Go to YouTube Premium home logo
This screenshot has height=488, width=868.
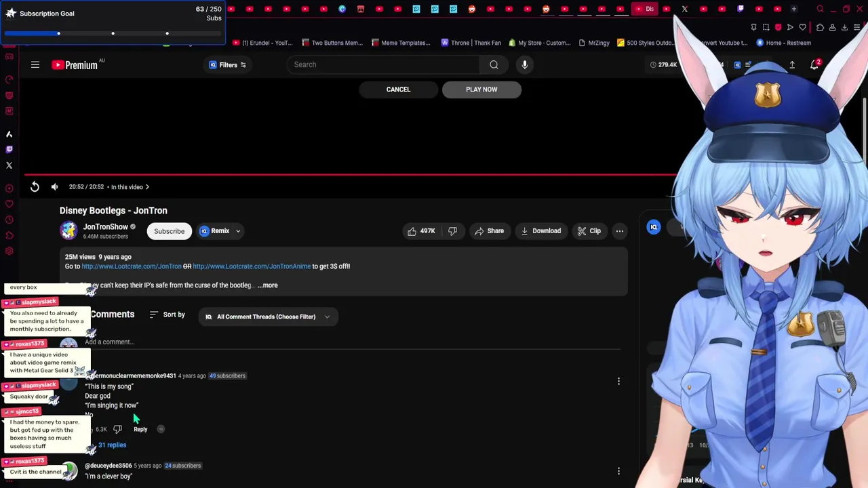coord(76,65)
